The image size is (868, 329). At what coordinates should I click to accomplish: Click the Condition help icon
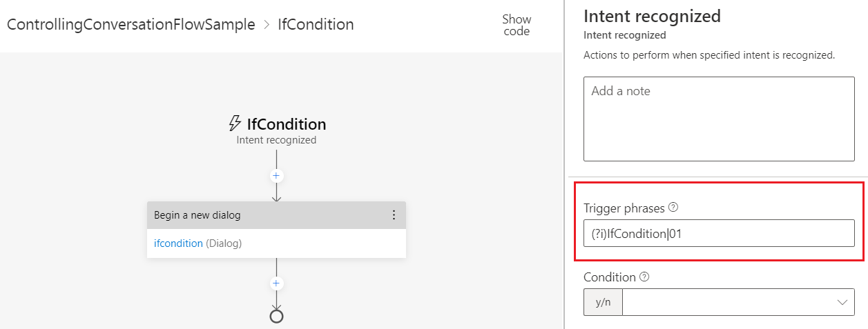point(644,277)
